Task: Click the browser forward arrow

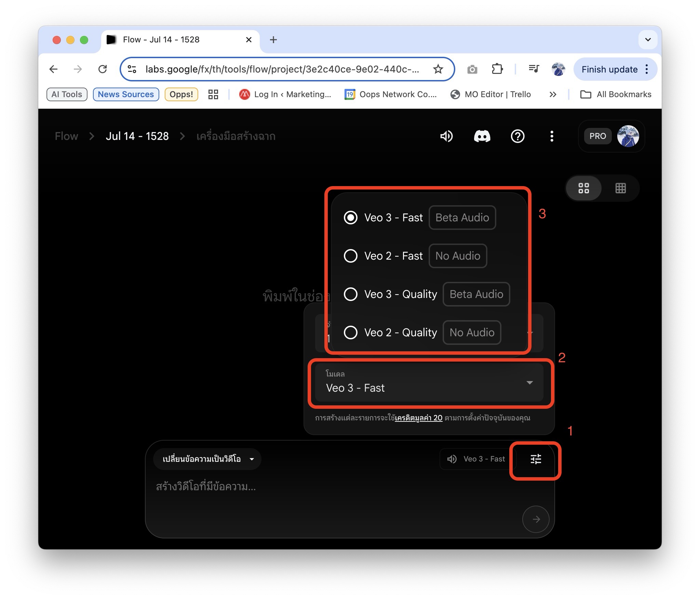Action: [x=78, y=69]
